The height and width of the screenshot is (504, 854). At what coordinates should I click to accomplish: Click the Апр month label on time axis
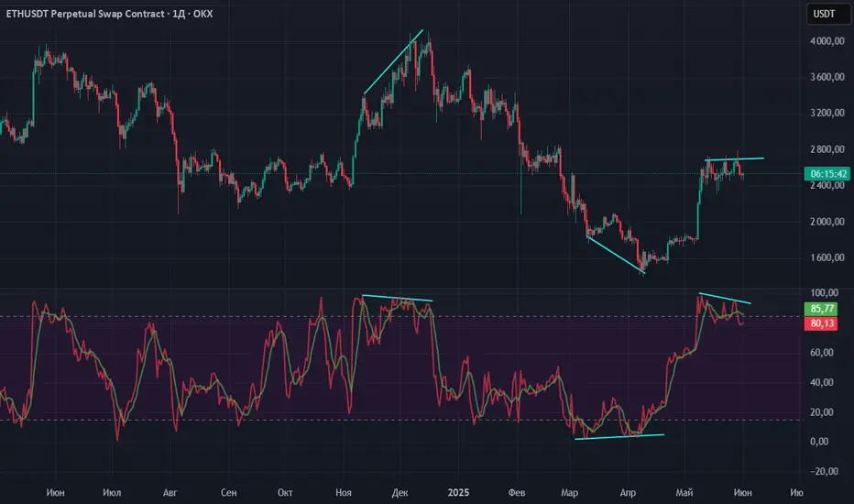click(628, 493)
